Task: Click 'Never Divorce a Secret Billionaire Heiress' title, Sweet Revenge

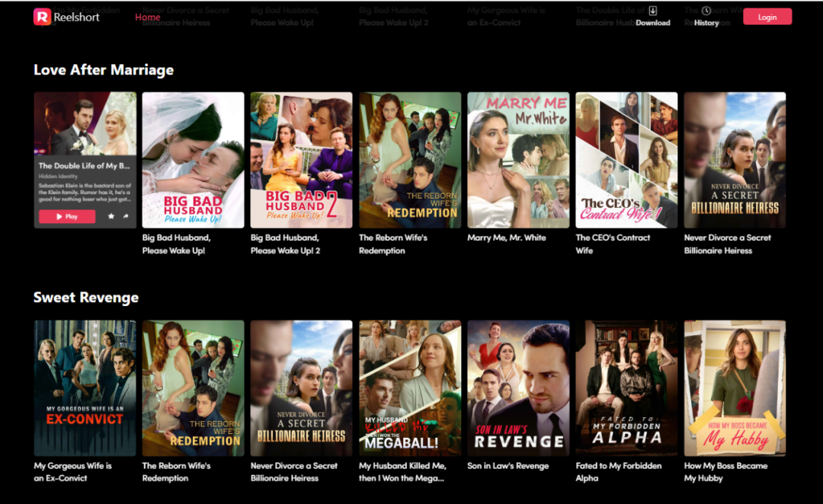Action: tap(294, 471)
